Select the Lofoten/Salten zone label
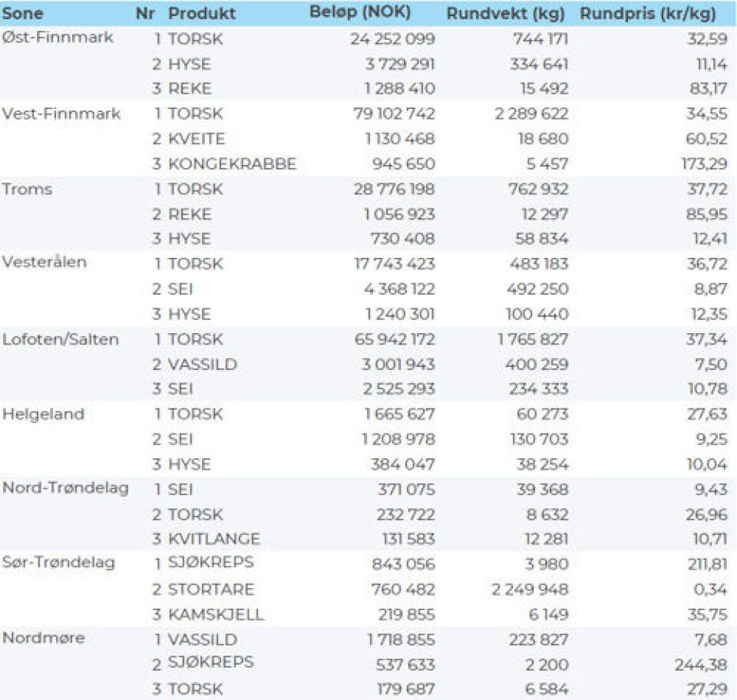Screen dimensions: 737x700 point(61,339)
